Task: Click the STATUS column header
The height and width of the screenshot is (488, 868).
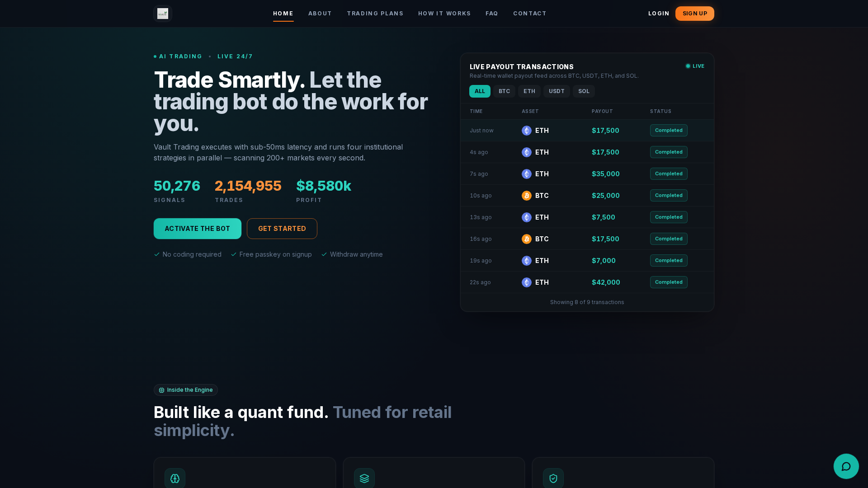Action: (660, 112)
